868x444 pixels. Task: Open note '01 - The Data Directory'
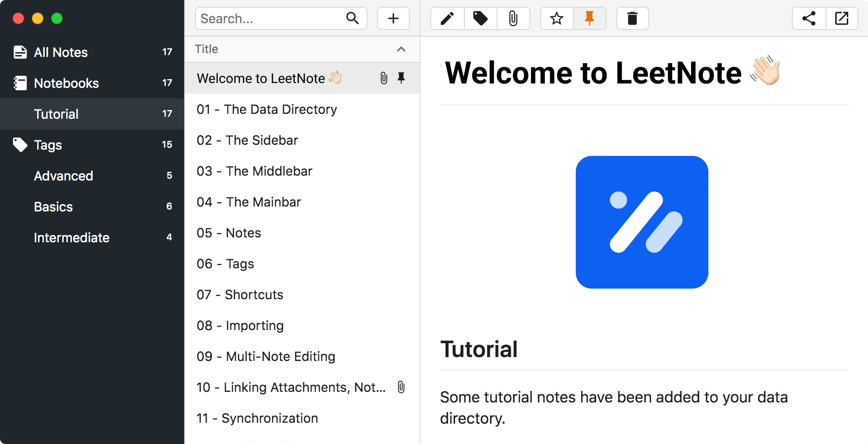click(x=267, y=109)
